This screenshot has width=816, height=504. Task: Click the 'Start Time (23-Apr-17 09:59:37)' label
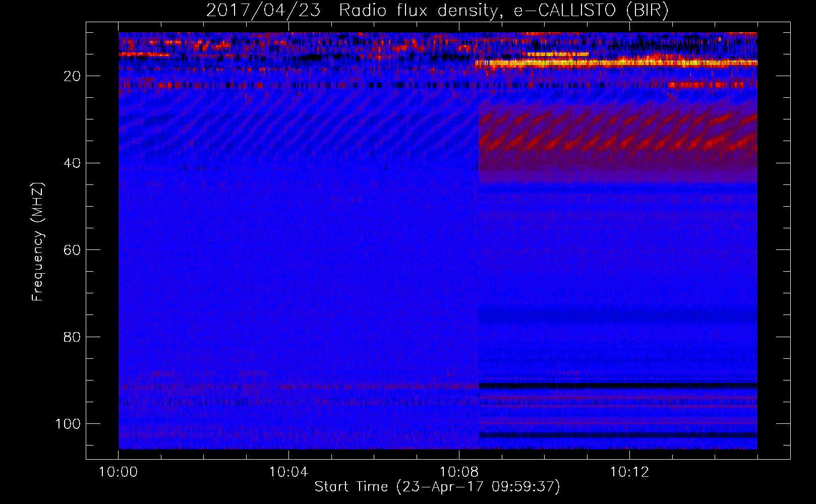437,487
